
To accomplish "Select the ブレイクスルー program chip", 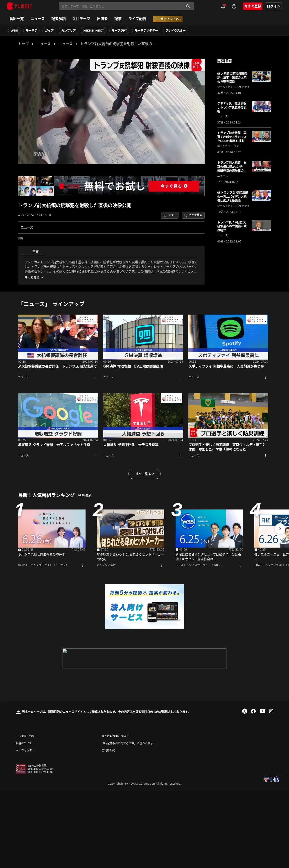I will pos(175,31).
